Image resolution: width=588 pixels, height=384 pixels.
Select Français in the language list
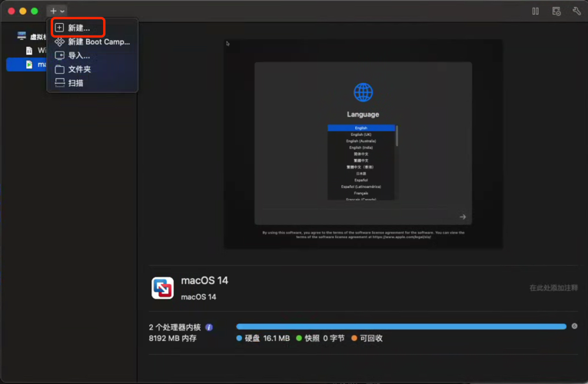[361, 194]
